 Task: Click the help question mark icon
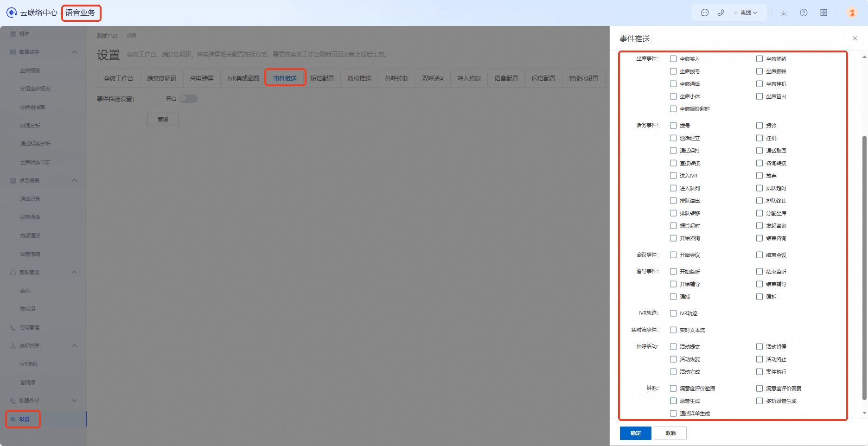804,13
